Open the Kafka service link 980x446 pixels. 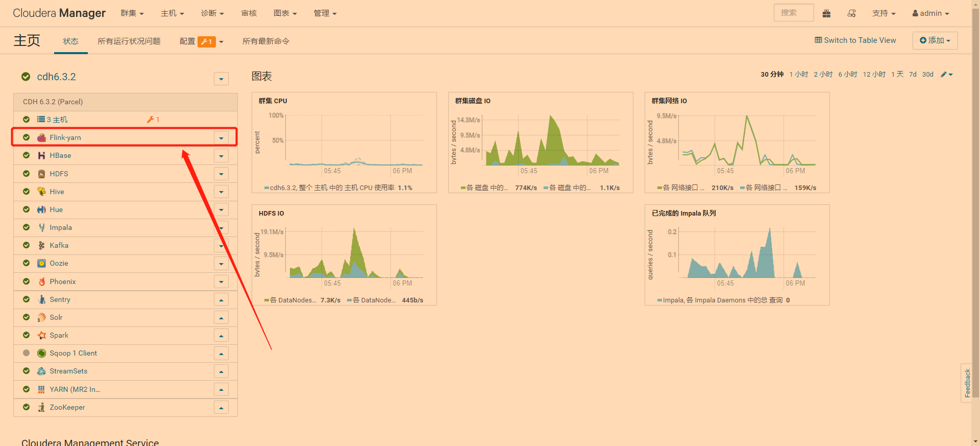pos(59,245)
